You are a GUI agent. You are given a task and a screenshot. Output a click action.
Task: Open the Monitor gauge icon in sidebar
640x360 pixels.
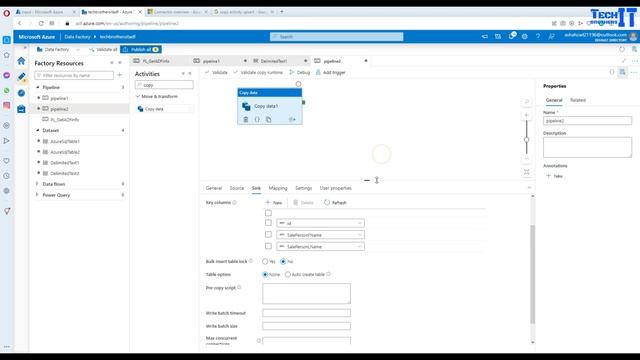[x=22, y=93]
